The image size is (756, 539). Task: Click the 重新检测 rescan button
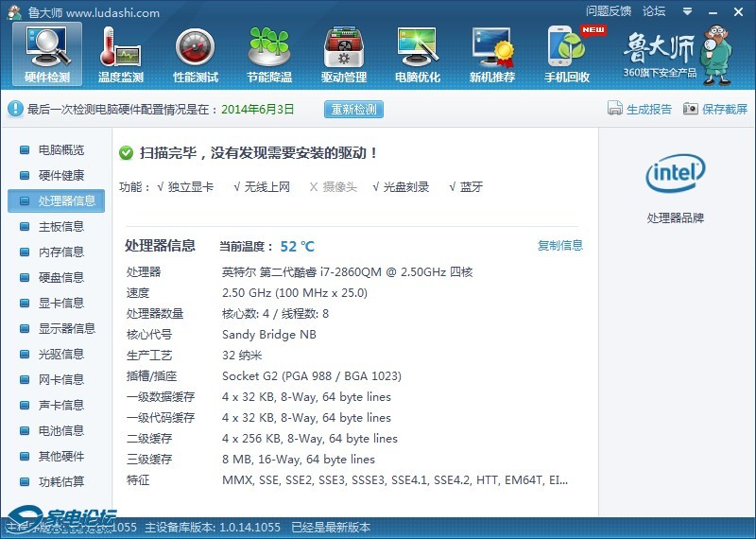pos(354,109)
